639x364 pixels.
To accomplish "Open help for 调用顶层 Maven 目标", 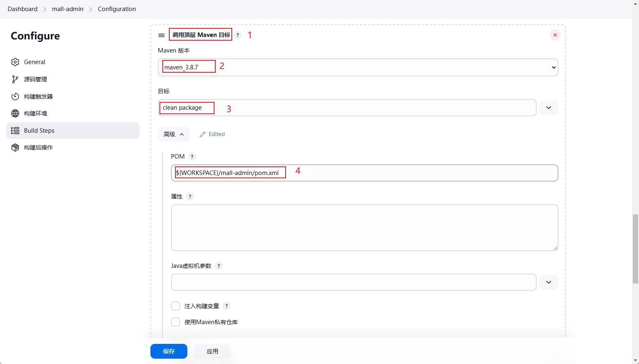I will point(238,35).
